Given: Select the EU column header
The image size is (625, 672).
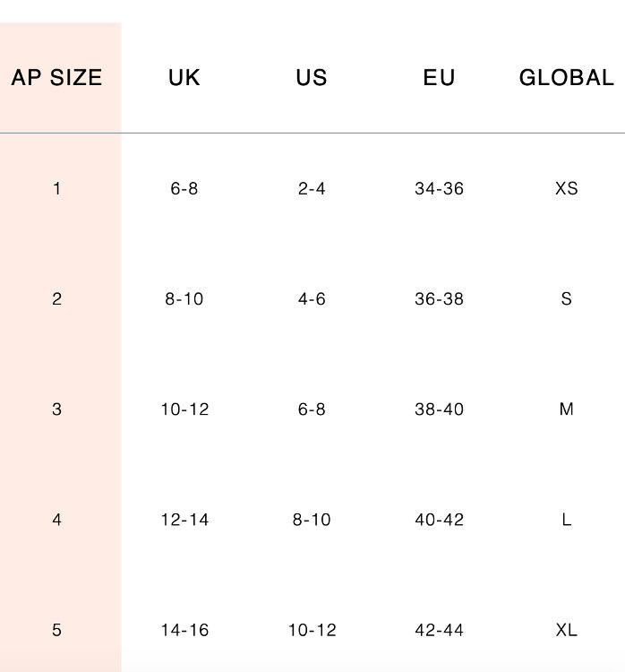Looking at the screenshot, I should (x=439, y=78).
